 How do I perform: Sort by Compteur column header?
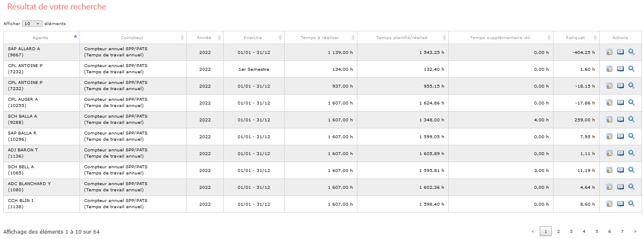[133, 37]
